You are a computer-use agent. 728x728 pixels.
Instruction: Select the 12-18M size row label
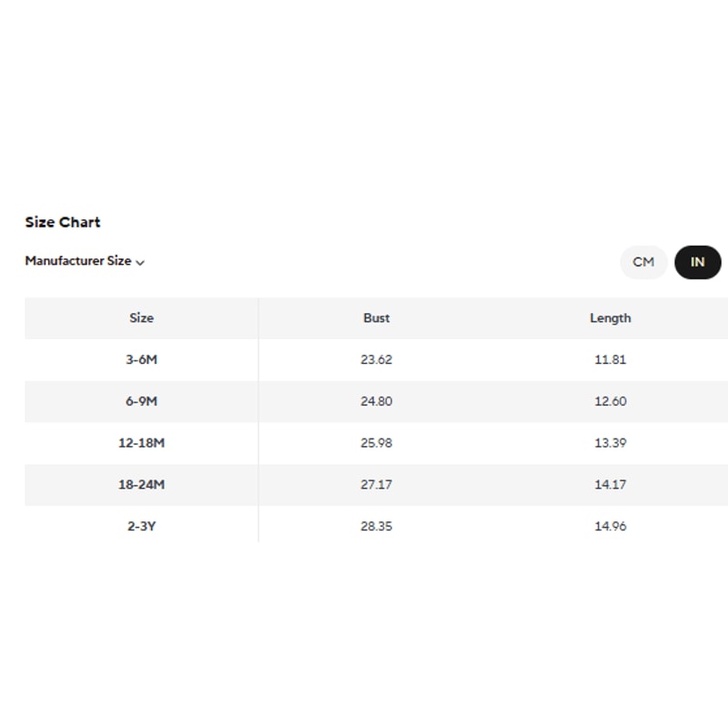(x=141, y=443)
